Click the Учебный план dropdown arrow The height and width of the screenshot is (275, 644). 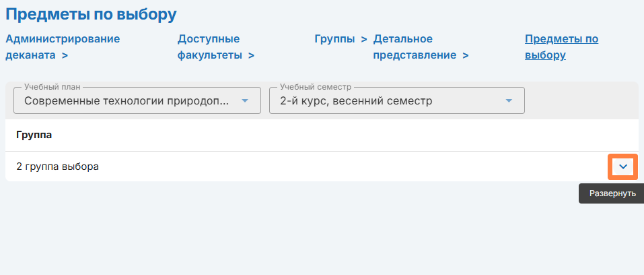point(245,101)
